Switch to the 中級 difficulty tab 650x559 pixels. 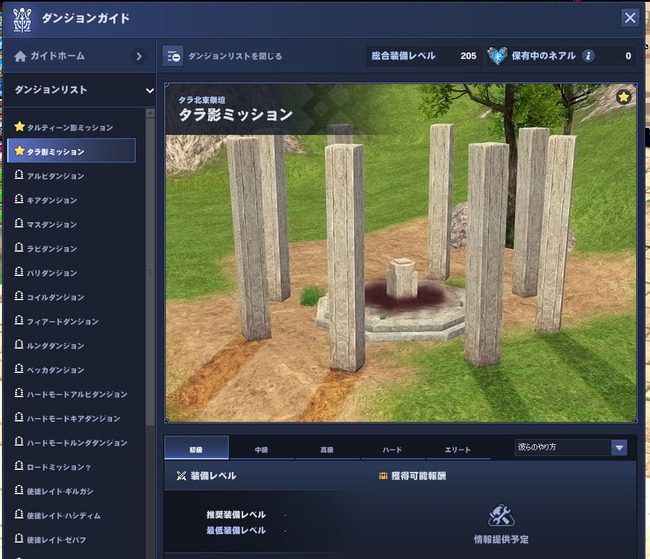262,449
